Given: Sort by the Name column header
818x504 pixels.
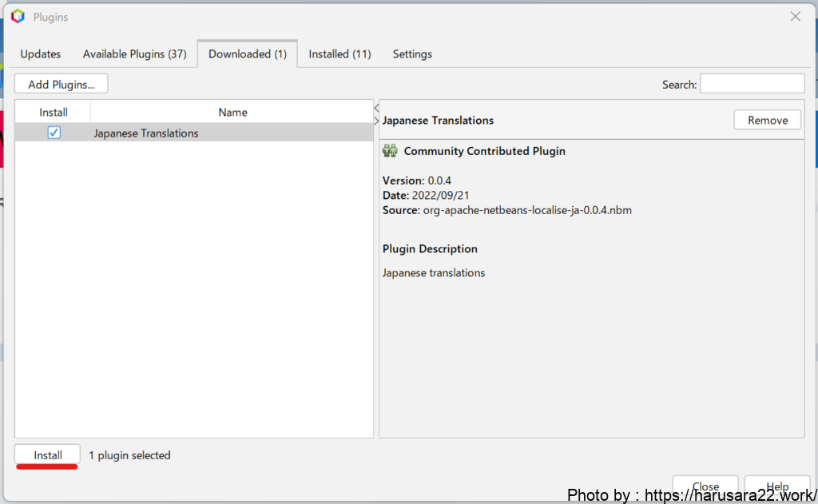Looking at the screenshot, I should click(x=232, y=112).
